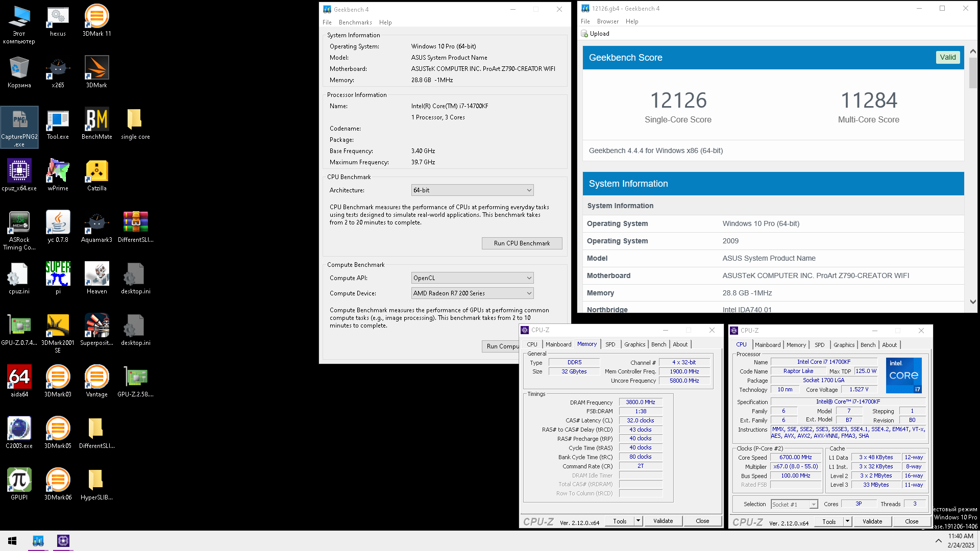Click scrollbar up arrow in Geekbench results
Viewport: 980px width, 551px height.
point(973,51)
